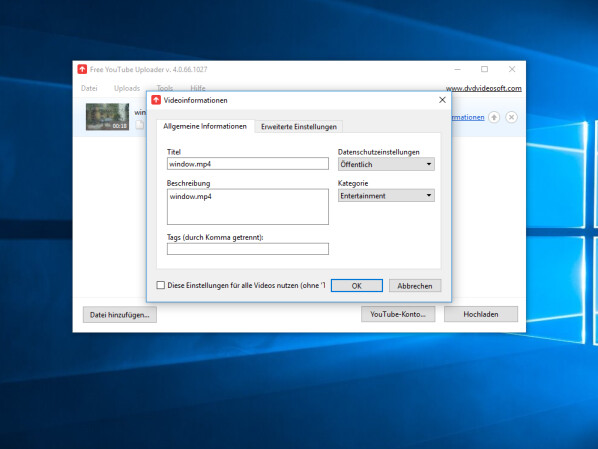
Task: Click the upload arrow icon in the video row
Action: point(494,117)
